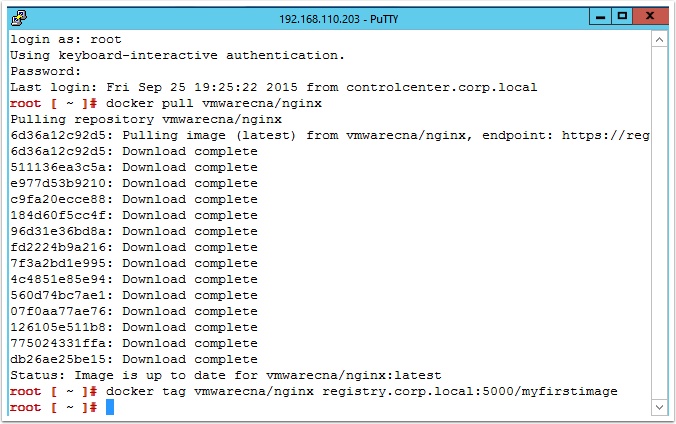Image resolution: width=676 pixels, height=424 pixels.
Task: Click '96d31e36bd8a: Download complete' line
Action: pyautogui.click(x=134, y=231)
